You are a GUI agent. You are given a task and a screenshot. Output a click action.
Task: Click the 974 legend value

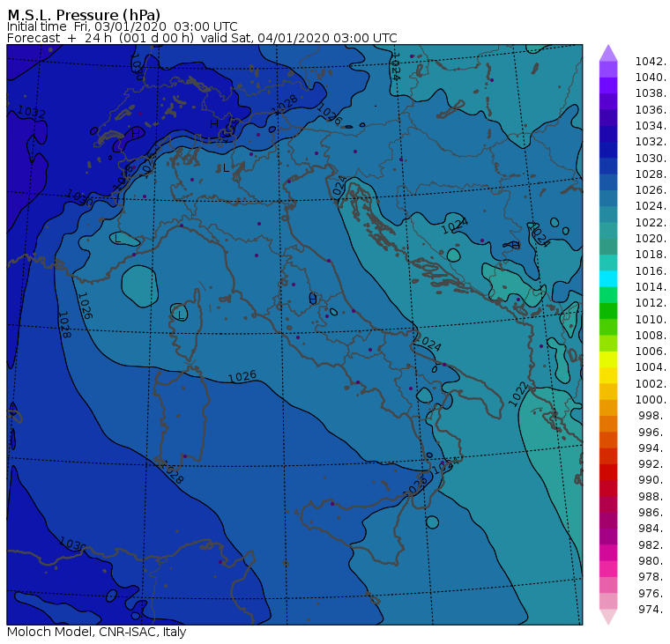coord(652,610)
